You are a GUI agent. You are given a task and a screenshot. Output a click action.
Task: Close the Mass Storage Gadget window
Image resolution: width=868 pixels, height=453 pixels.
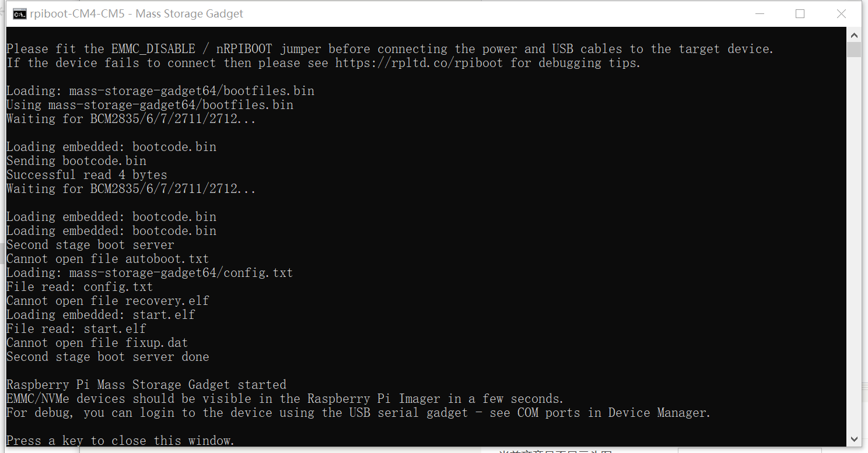(x=841, y=14)
